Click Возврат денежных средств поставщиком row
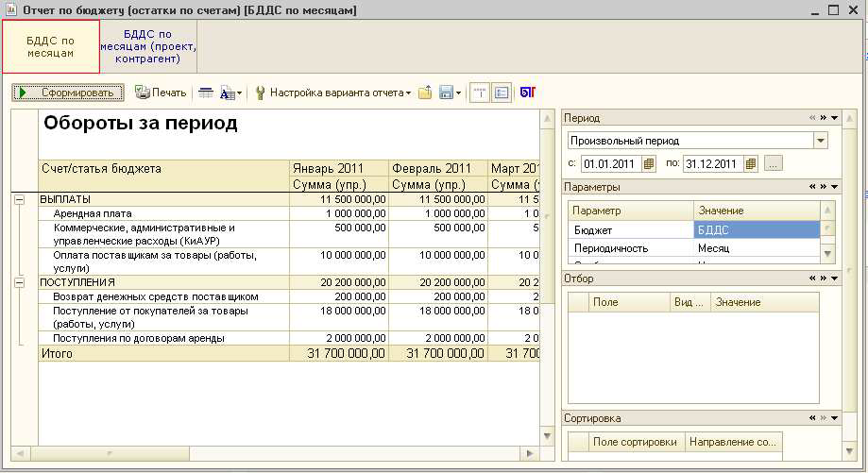This screenshot has height=473, width=868. click(x=288, y=296)
